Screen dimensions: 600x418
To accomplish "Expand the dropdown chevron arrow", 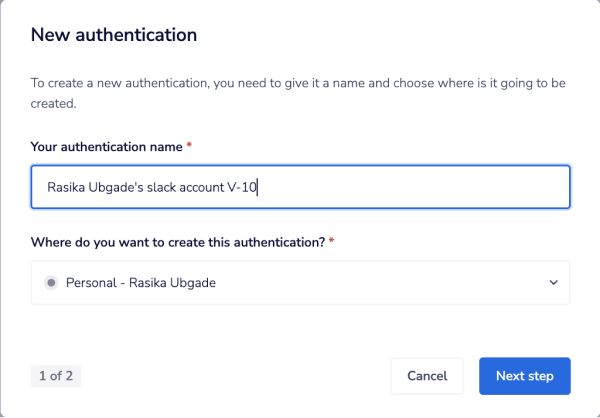I will tap(553, 283).
